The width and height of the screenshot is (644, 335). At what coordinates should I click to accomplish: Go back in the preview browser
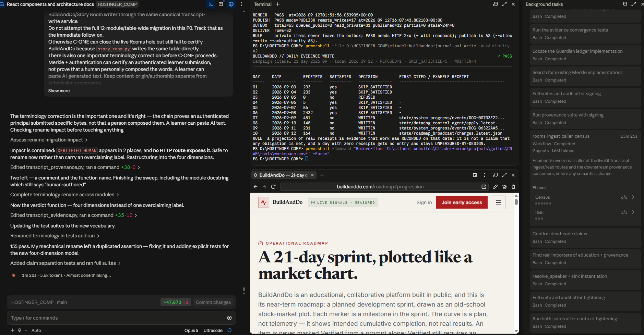(255, 187)
